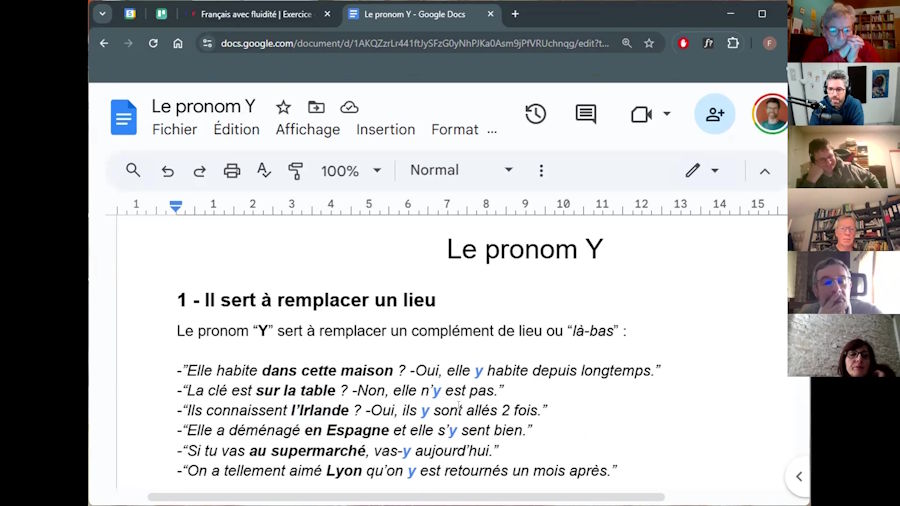Click the undo arrow
This screenshot has height=506, width=900.
[168, 171]
